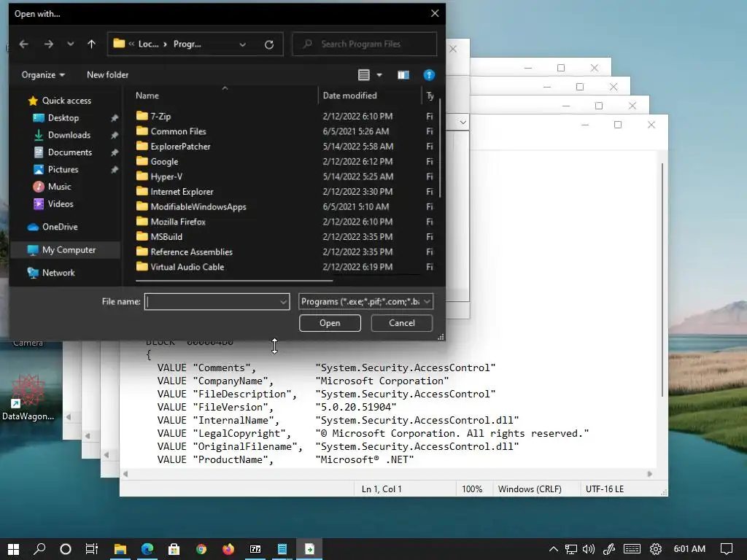This screenshot has width=747, height=560.
Task: Show the preview pane
Action: [403, 75]
